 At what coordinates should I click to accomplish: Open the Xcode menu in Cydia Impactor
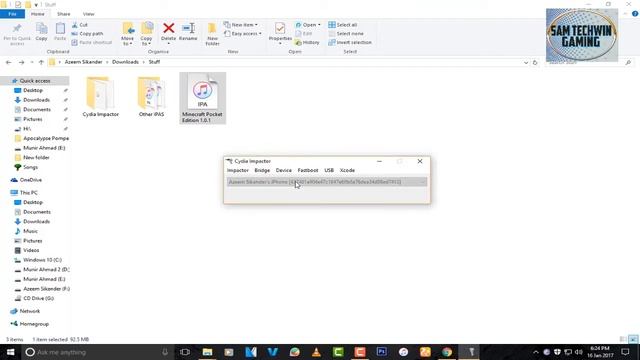coord(347,170)
